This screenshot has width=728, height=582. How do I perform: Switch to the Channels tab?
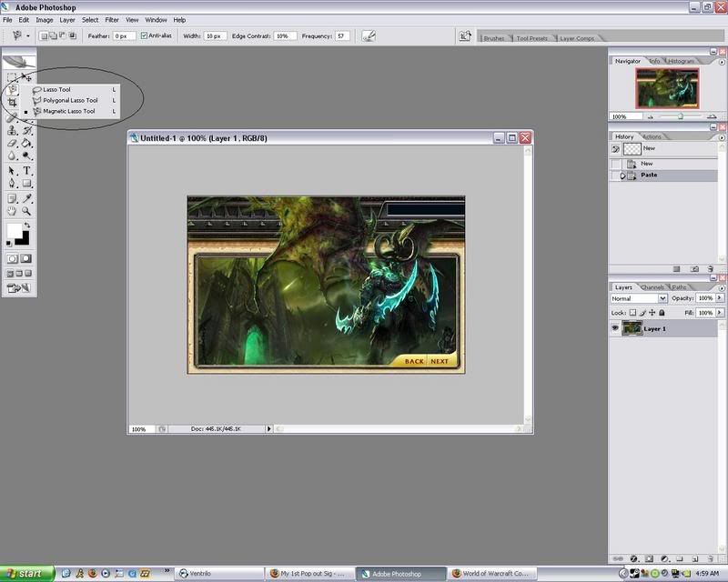pos(652,287)
